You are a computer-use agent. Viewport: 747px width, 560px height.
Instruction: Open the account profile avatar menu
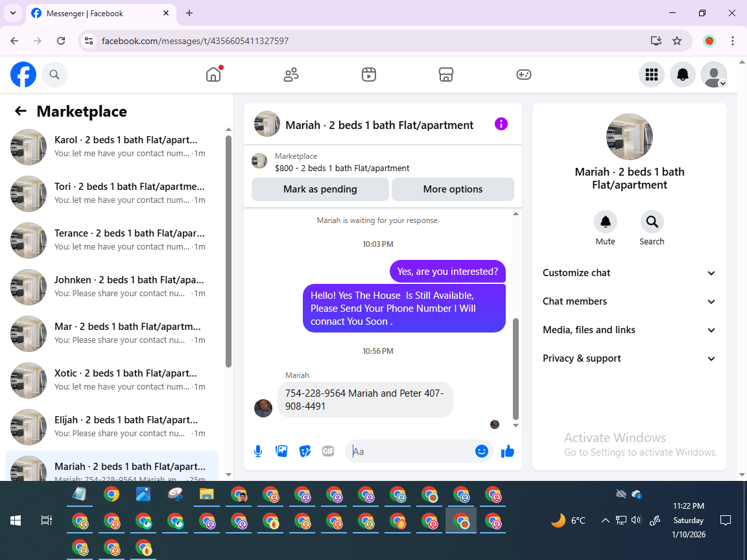click(714, 75)
